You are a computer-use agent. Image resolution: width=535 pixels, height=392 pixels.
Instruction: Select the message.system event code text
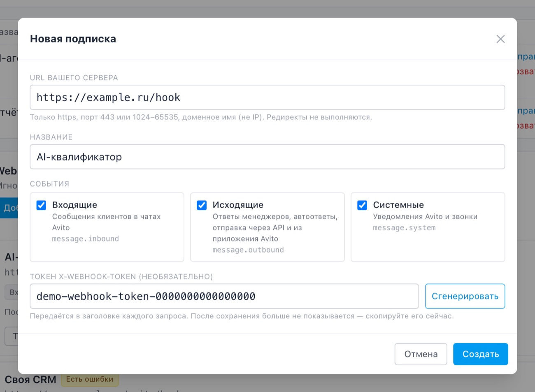click(x=404, y=228)
